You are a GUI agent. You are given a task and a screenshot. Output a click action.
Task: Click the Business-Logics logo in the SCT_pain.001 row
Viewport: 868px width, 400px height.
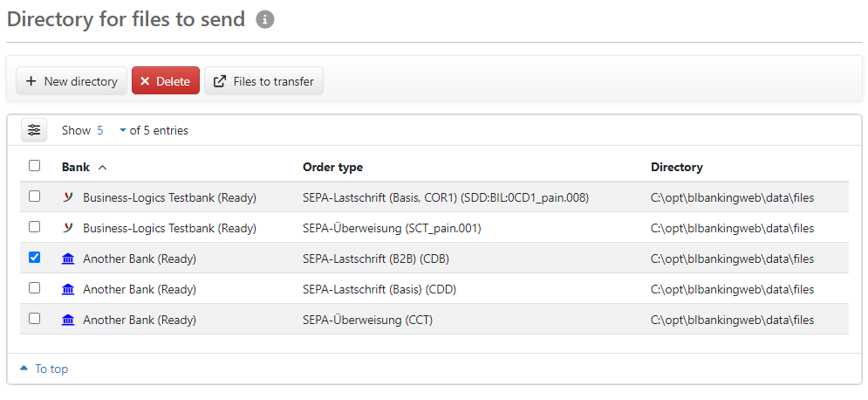pos(68,228)
